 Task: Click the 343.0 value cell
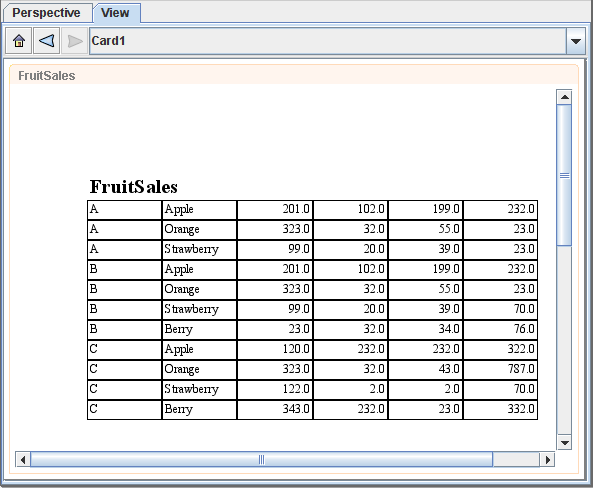(275, 410)
